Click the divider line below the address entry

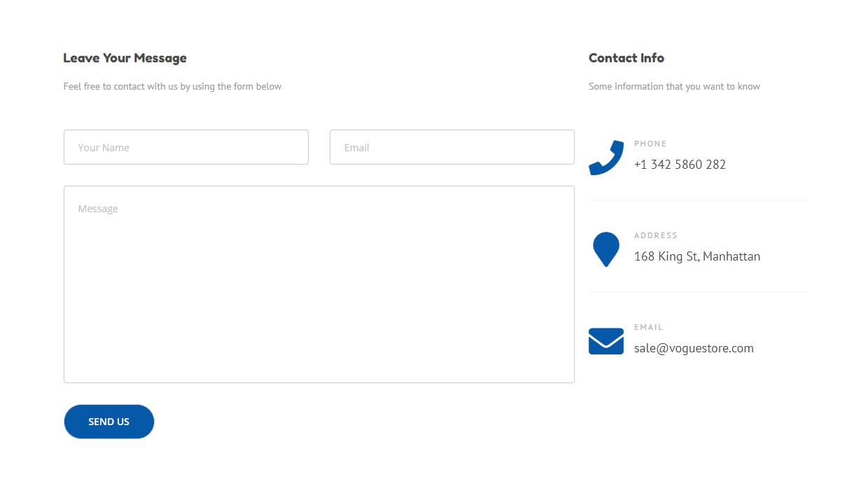(x=699, y=291)
